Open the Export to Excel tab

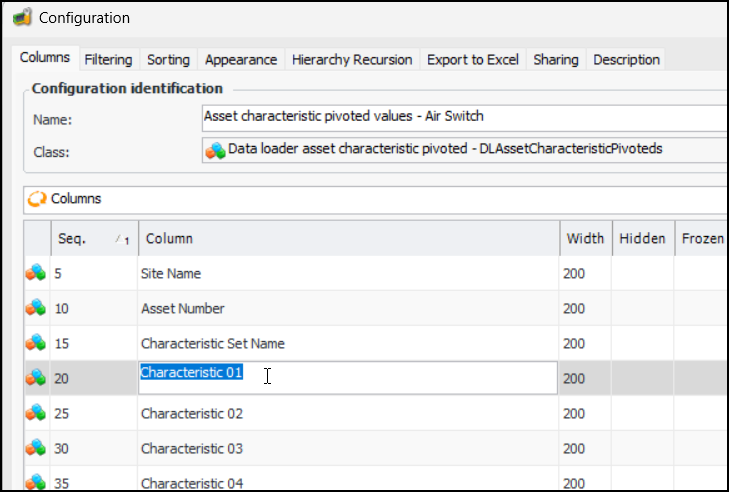point(472,60)
